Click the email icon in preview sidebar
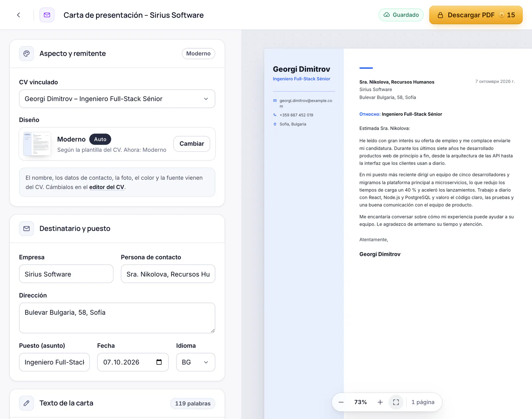Image resolution: width=532 pixels, height=419 pixels. point(275,101)
